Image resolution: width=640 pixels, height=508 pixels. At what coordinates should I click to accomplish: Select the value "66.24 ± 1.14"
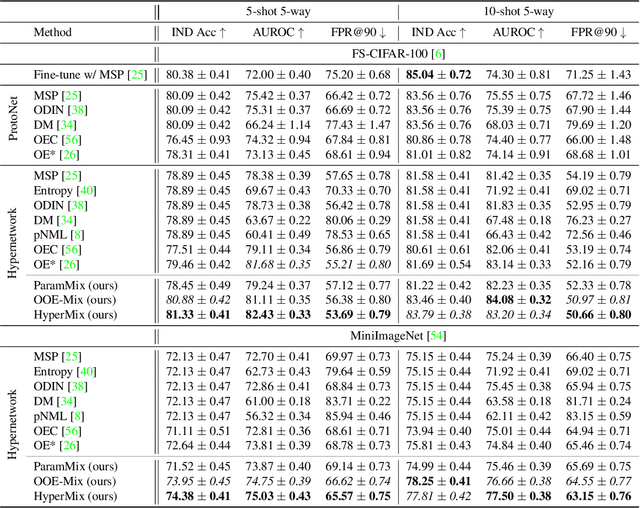point(278,125)
